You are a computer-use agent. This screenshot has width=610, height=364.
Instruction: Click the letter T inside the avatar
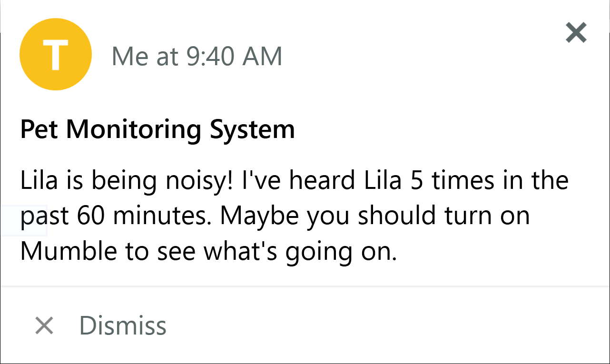coord(55,54)
